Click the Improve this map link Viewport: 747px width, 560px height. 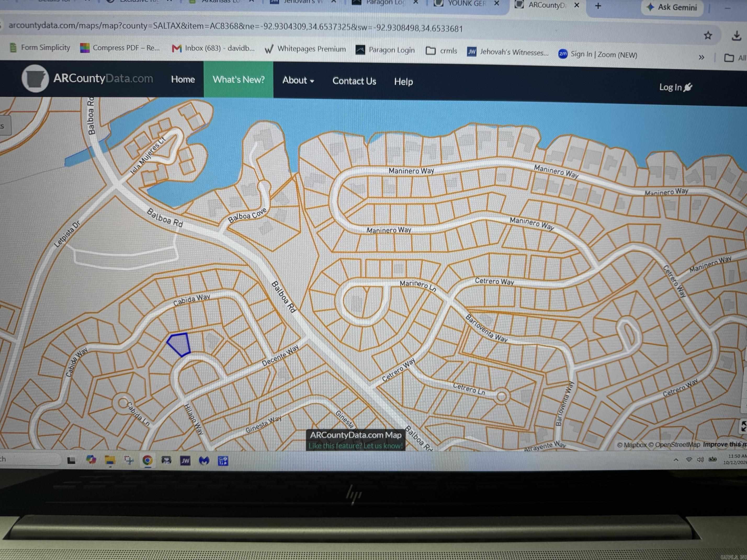coord(725,444)
